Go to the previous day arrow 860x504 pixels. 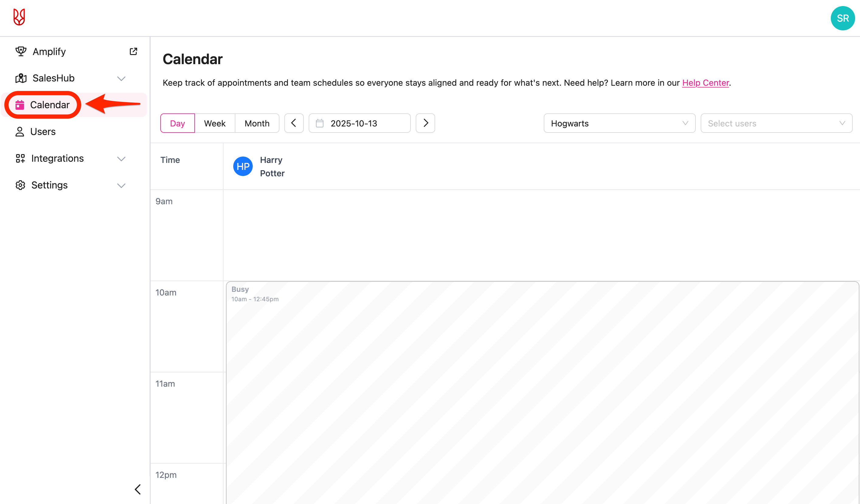(x=293, y=123)
